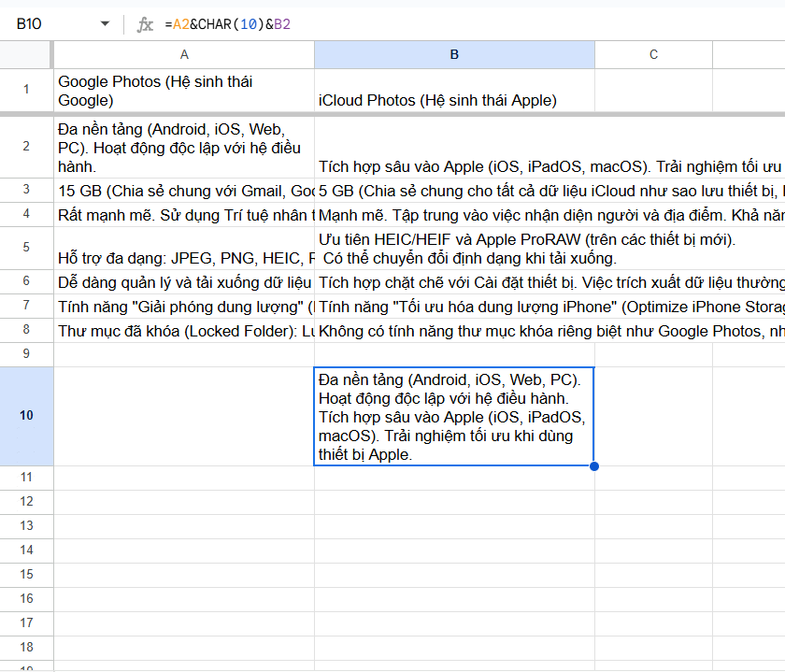Click cell 'Tính năng "Giải phóng dung lượng"'
The image size is (785, 672).
point(184,307)
